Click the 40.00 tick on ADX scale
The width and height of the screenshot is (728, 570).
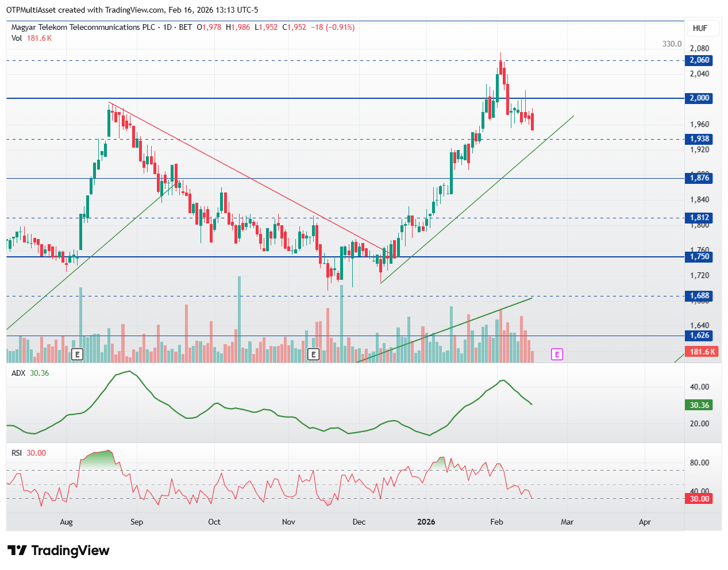coord(699,387)
